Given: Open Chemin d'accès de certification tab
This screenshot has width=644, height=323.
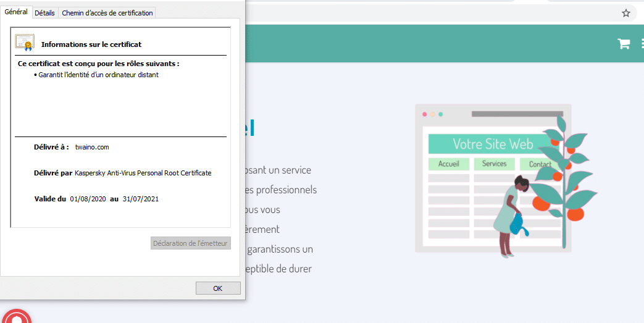Looking at the screenshot, I should (107, 13).
